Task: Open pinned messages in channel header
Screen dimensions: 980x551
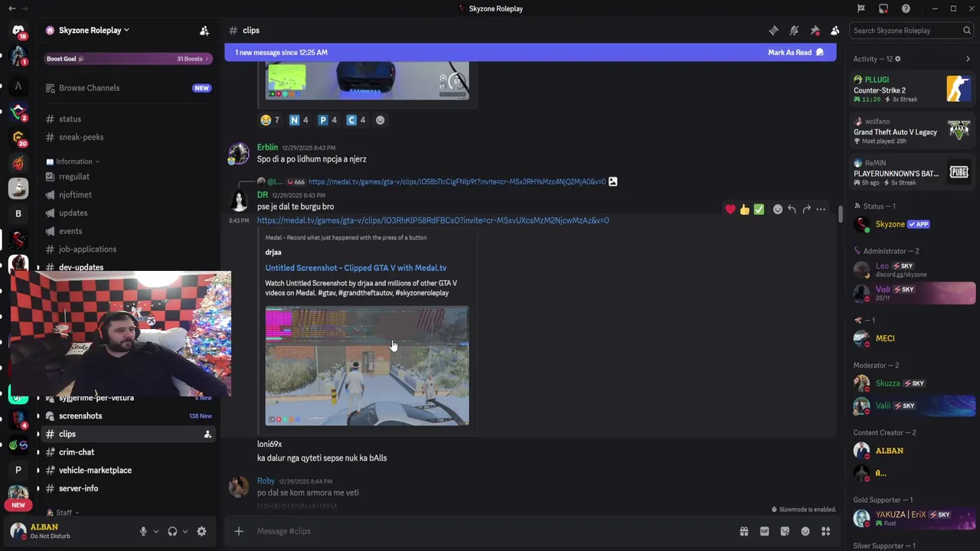Action: click(x=815, y=31)
